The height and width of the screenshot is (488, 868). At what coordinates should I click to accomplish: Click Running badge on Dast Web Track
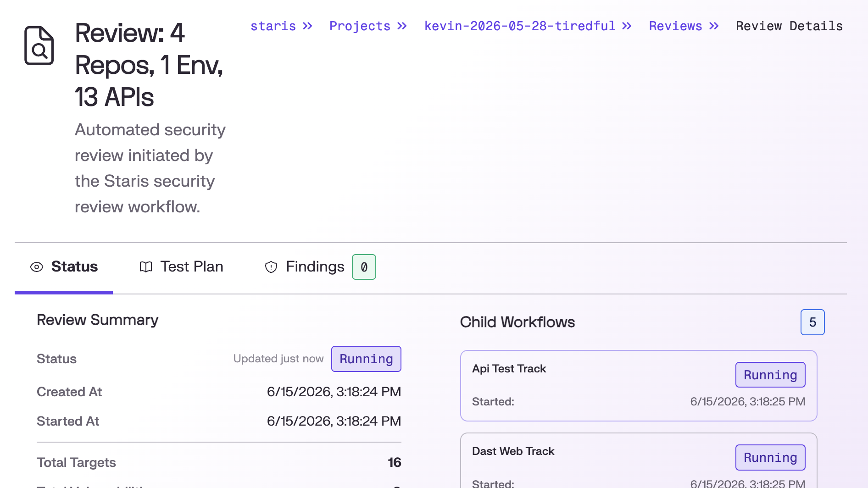(770, 458)
